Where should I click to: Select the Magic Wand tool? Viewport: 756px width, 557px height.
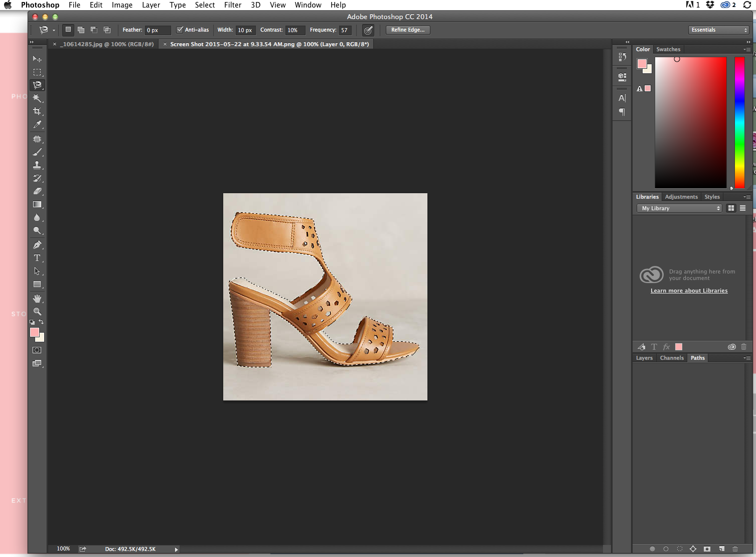37,98
